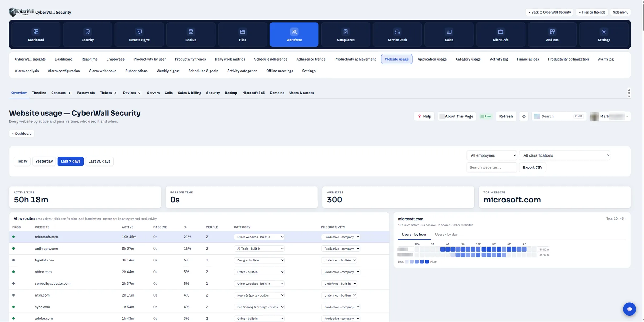Click the ← Dashboard back button

click(21, 134)
